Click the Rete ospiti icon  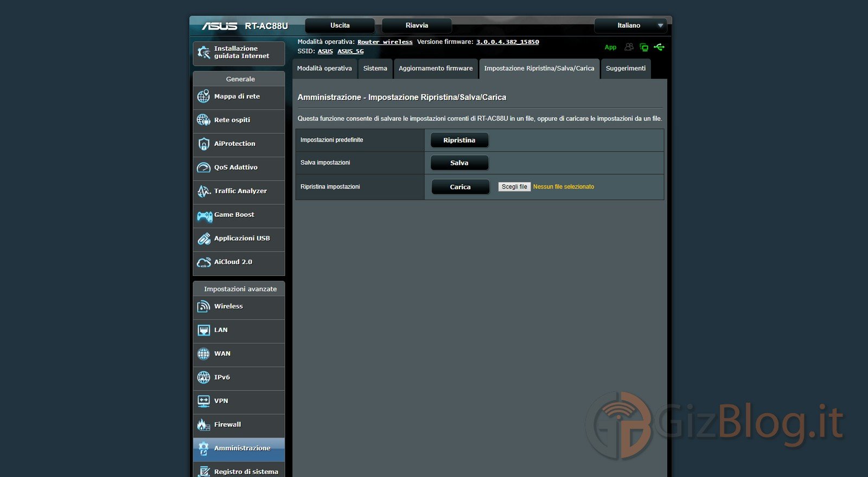tap(203, 120)
